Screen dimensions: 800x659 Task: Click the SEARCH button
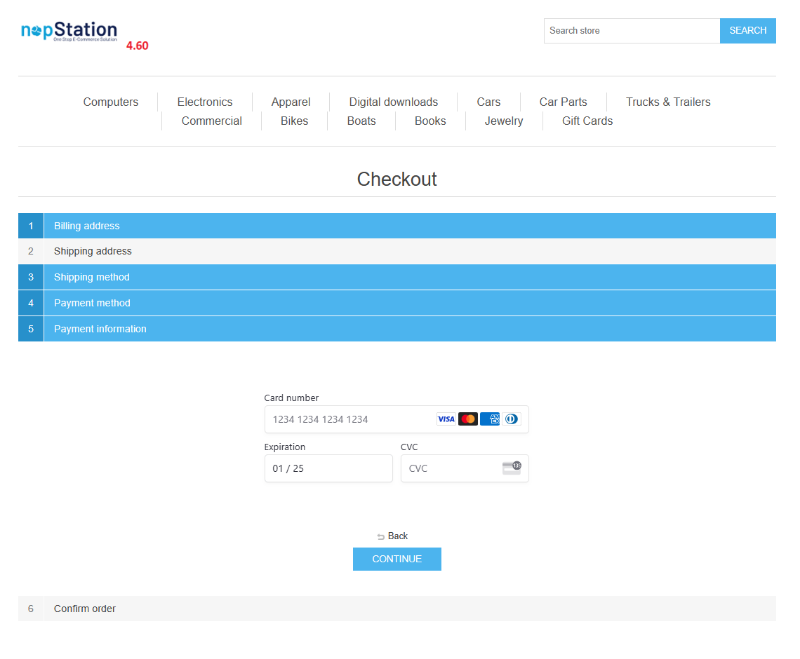pyautogui.click(x=747, y=30)
